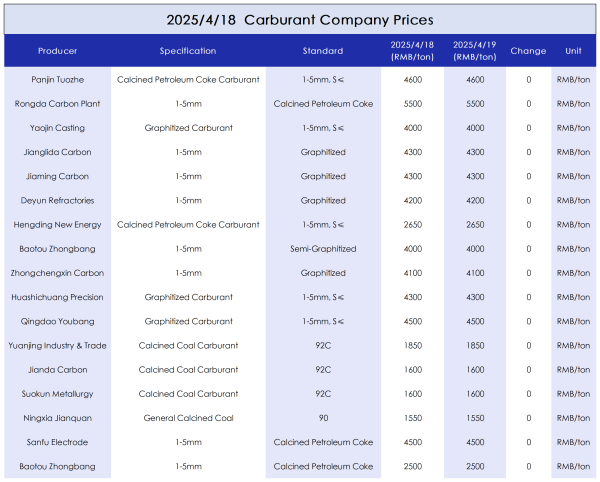This screenshot has width=600, height=482.
Task: Select 'Baotou Zhongbang' in the Semi-Graphitized row
Action: [57, 249]
